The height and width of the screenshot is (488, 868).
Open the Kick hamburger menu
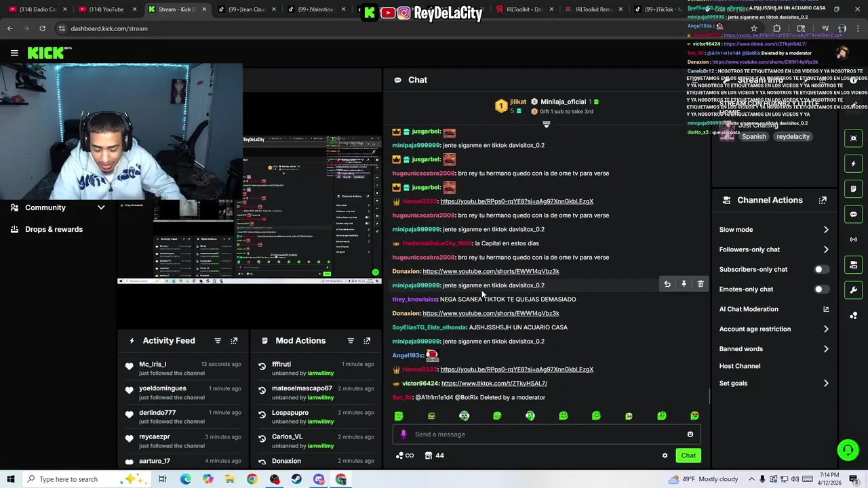click(x=14, y=53)
